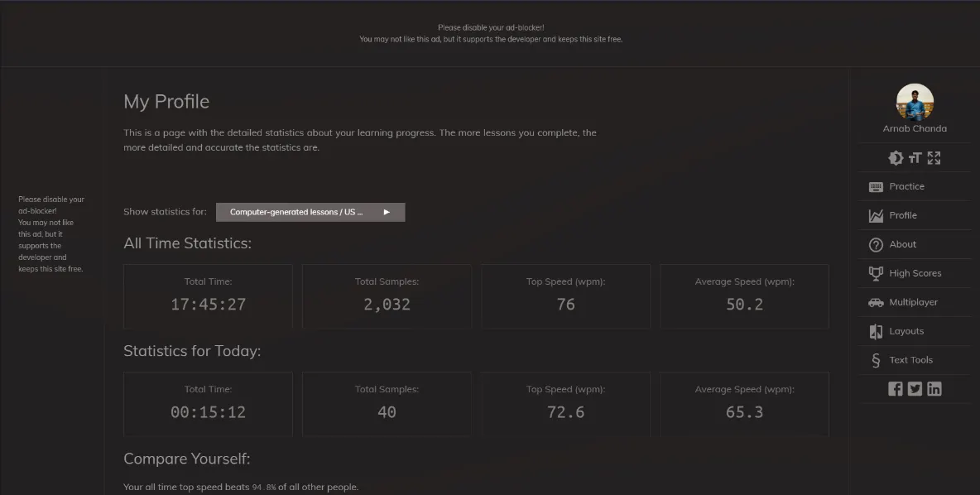Click the text size adjustment icon

coord(915,157)
